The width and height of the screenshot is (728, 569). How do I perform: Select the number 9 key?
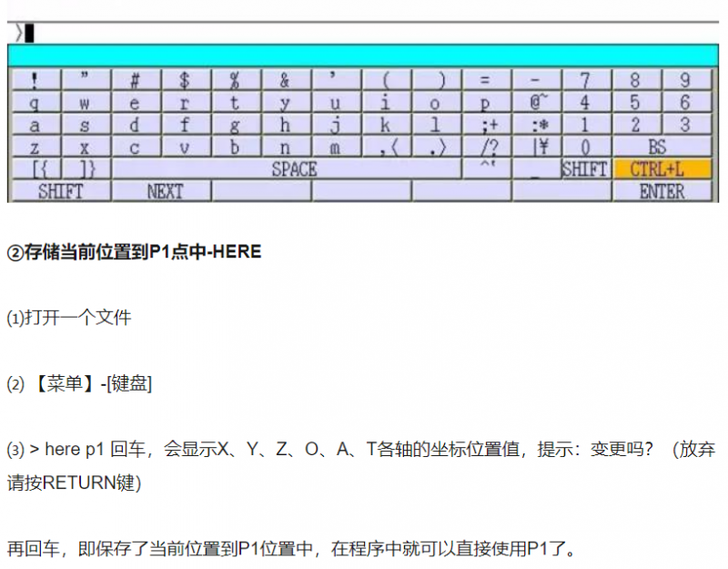tap(686, 80)
